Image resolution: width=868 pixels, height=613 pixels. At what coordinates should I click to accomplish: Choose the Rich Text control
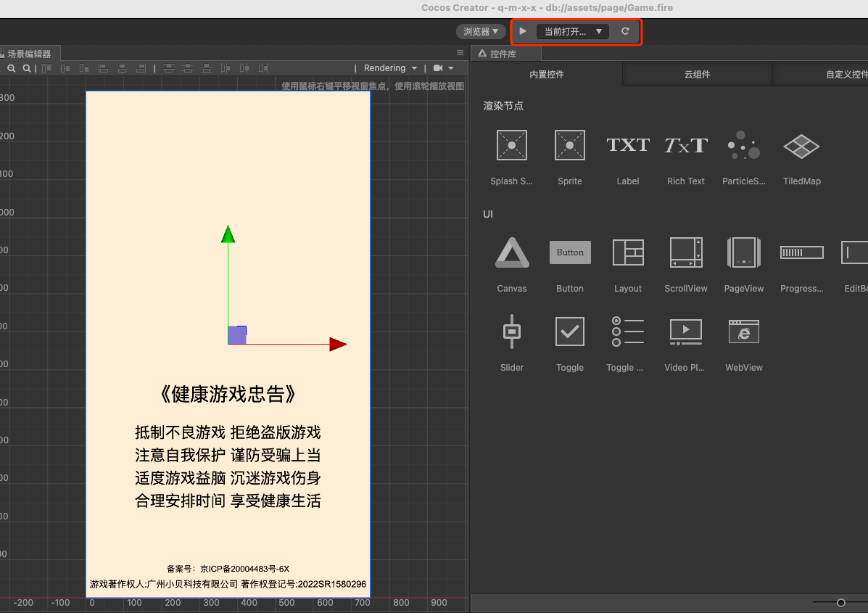click(686, 145)
